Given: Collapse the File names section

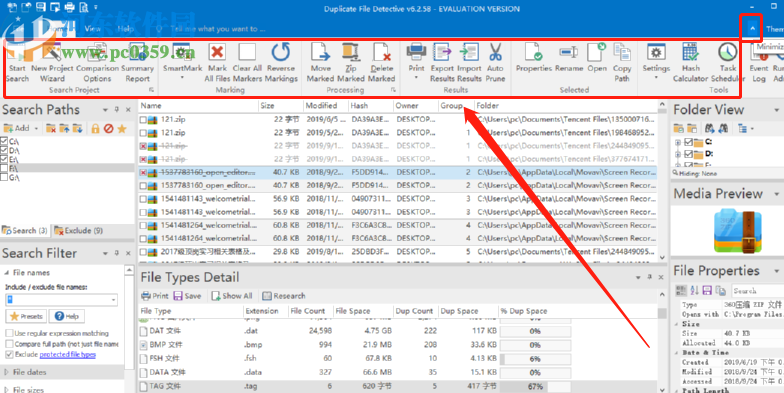Looking at the screenshot, I should click(x=7, y=272).
